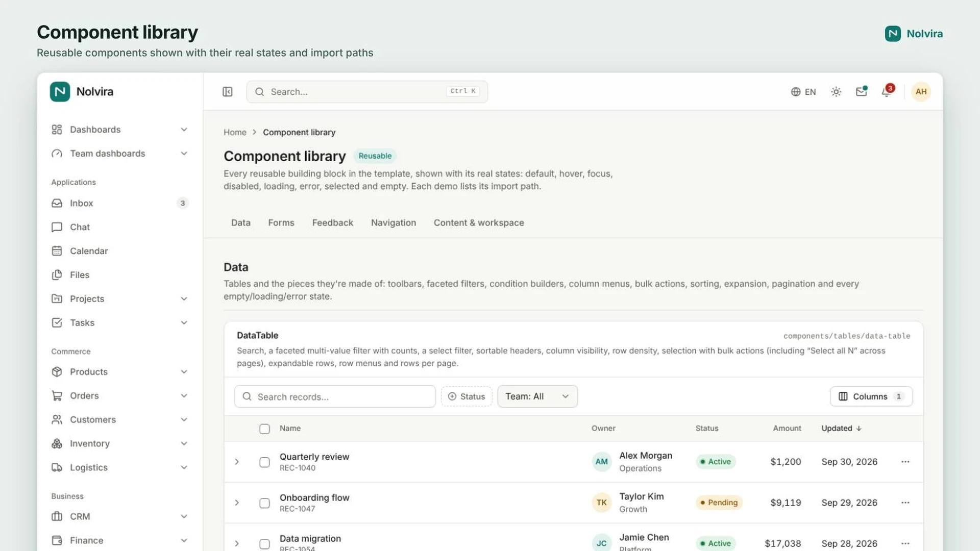Open the AH user avatar menu

click(921, 92)
